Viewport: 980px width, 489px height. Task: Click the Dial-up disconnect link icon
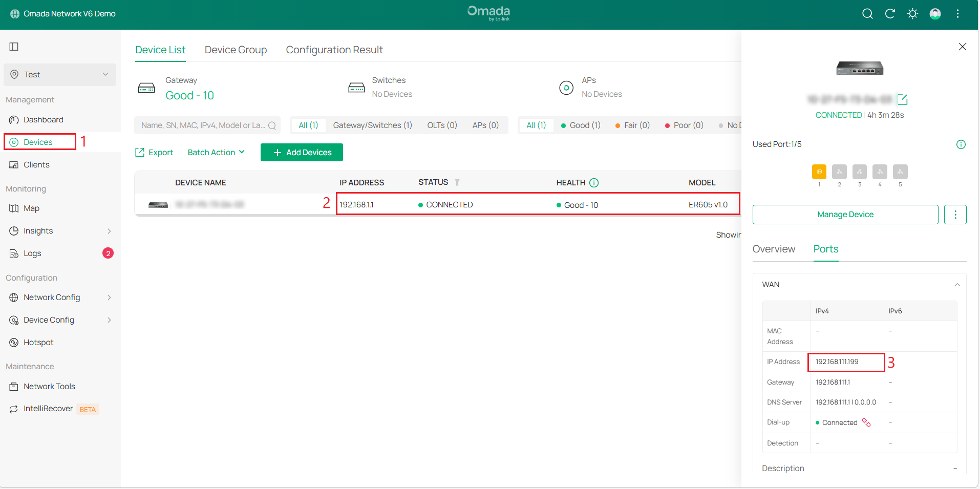point(866,422)
